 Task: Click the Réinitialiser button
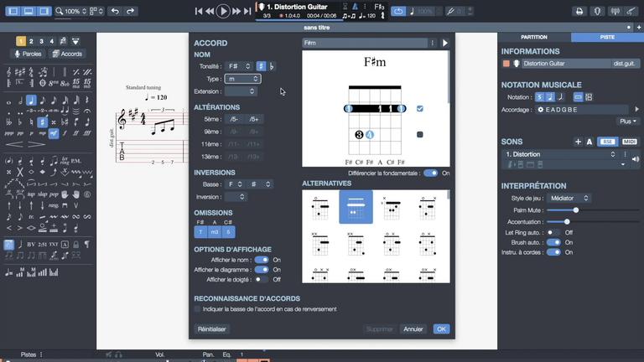coord(212,329)
